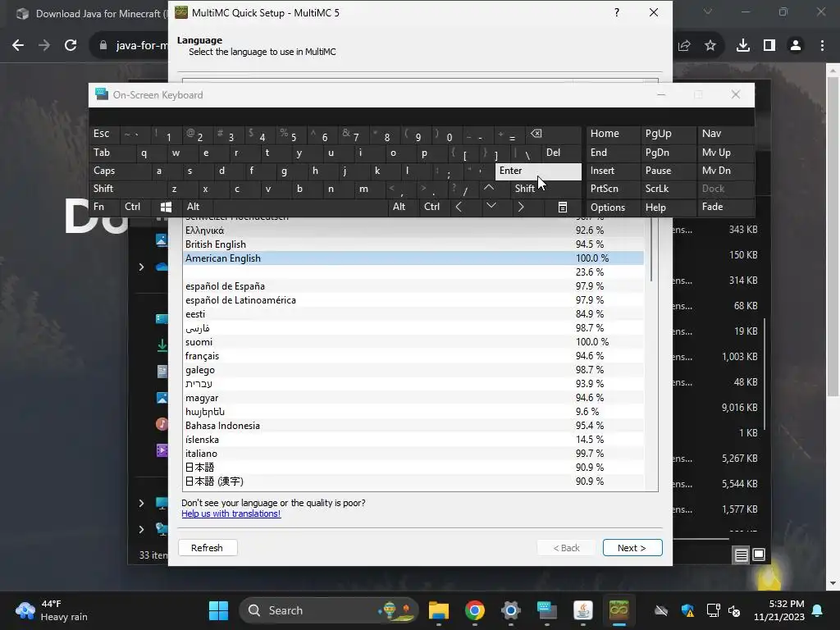Click the up arrow key on On-Screen Keyboard

click(x=489, y=189)
